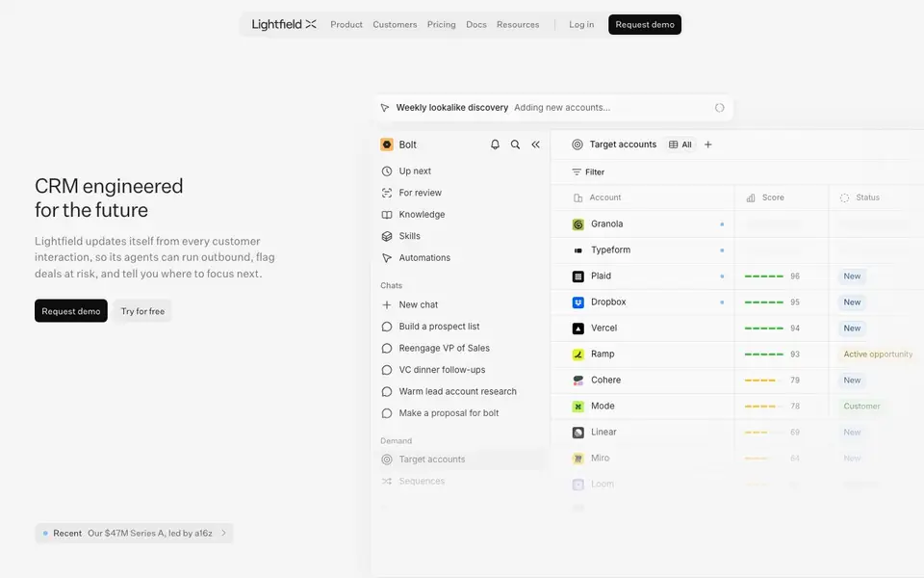
Task: Click Request demo below the headline
Action: point(70,311)
